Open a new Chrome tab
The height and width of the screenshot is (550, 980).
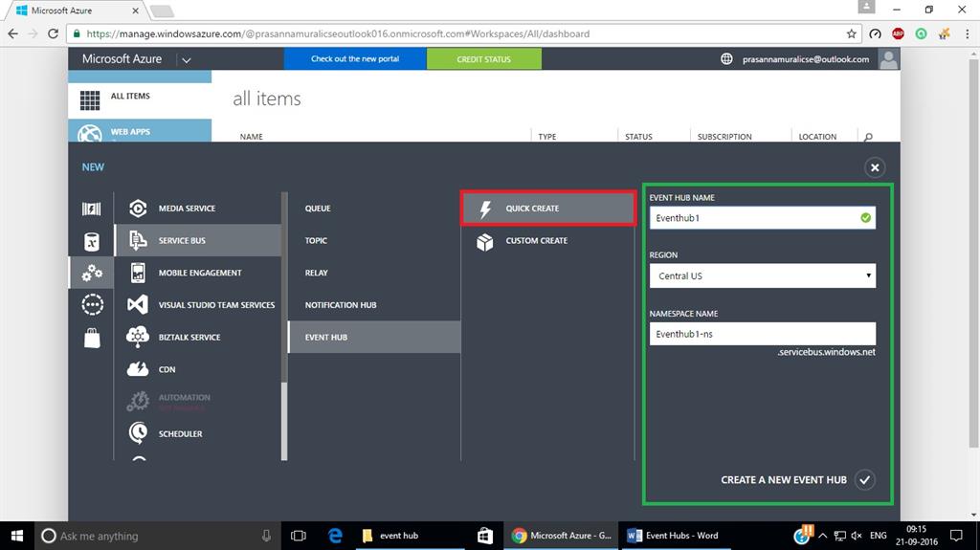pos(162,11)
